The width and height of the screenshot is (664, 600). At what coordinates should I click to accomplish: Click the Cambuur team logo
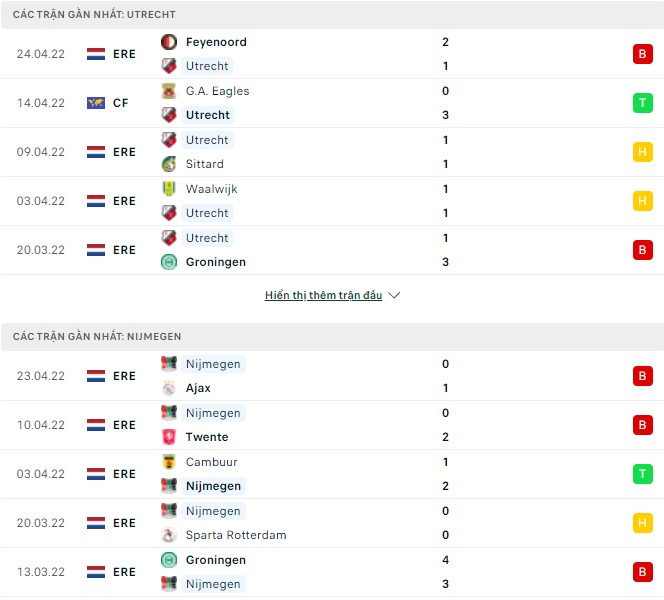coord(168,462)
